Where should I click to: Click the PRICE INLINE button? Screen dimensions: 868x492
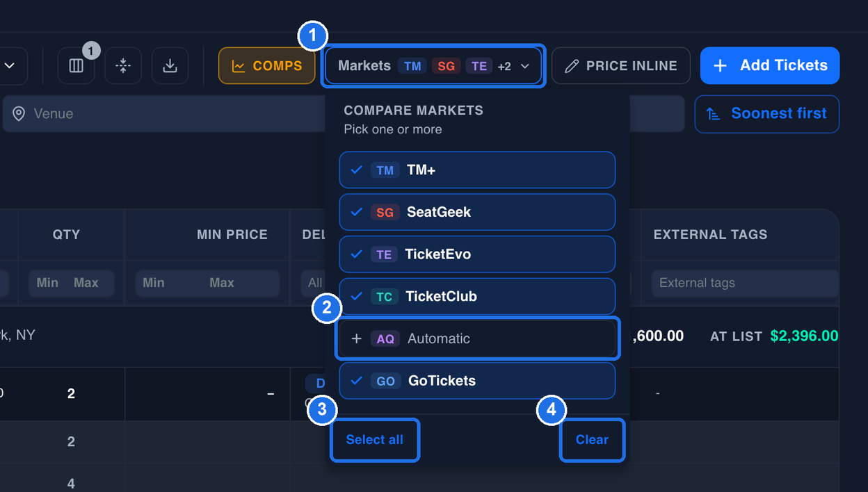point(621,66)
